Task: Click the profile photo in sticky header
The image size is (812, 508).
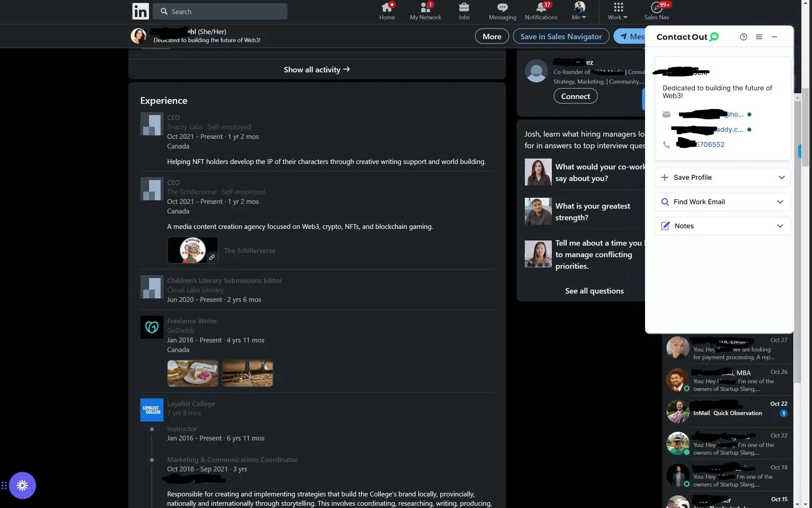Action: [139, 36]
